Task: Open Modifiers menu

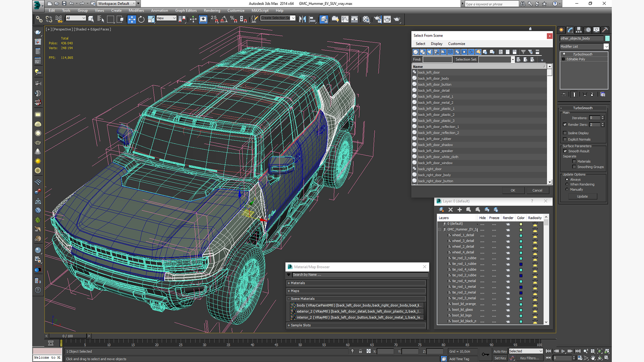Action: (x=136, y=10)
